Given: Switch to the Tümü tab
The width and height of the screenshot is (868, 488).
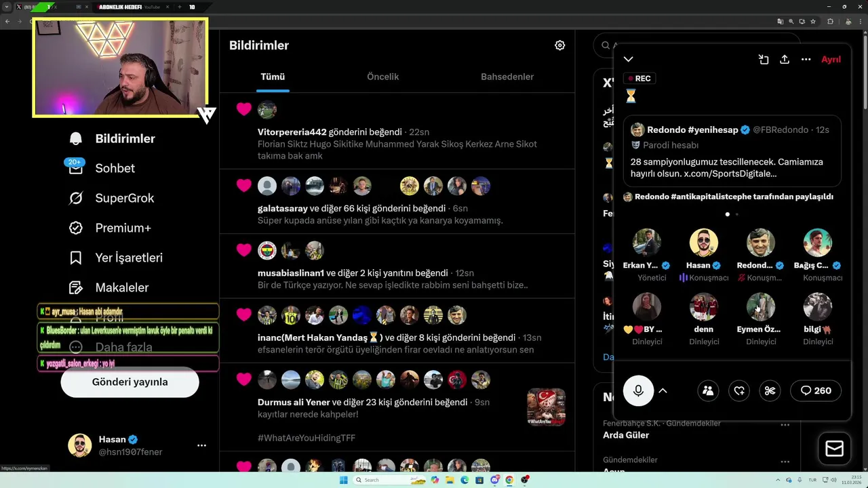Looking at the screenshot, I should pos(273,77).
